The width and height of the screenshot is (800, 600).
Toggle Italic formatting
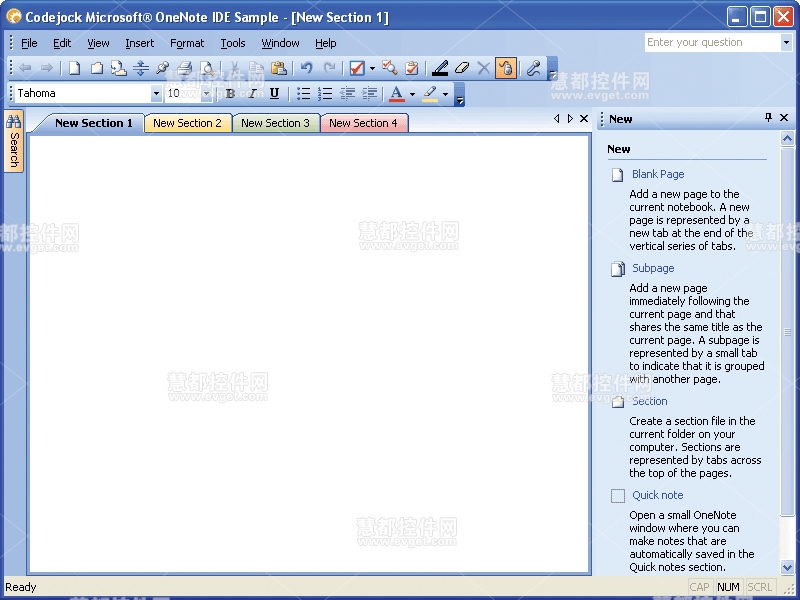tap(252, 93)
